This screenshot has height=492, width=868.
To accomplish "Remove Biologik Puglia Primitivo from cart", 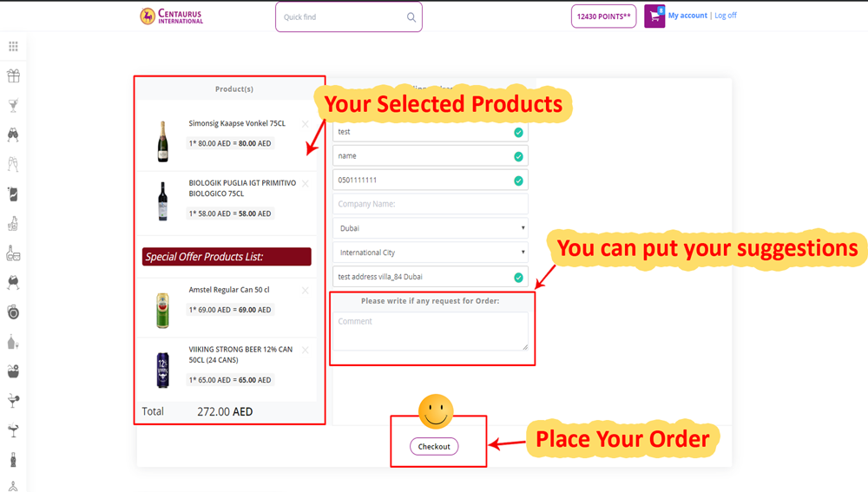I will click(305, 184).
